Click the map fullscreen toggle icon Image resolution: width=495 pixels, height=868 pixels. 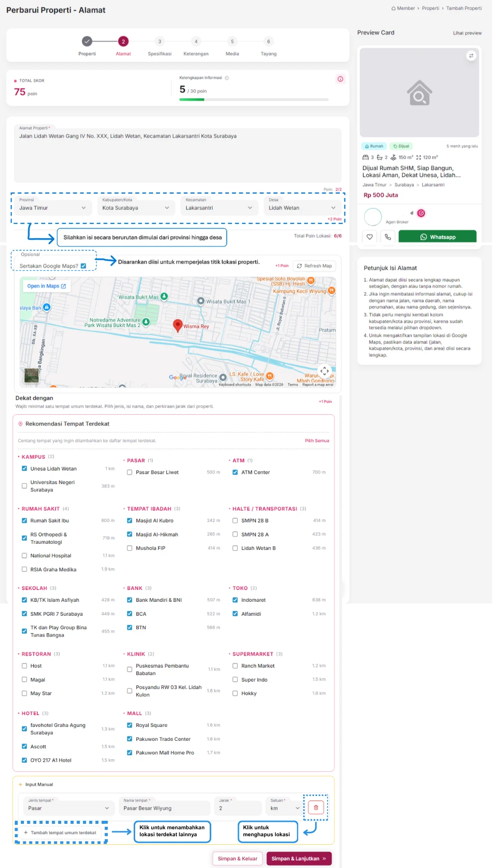325,371
